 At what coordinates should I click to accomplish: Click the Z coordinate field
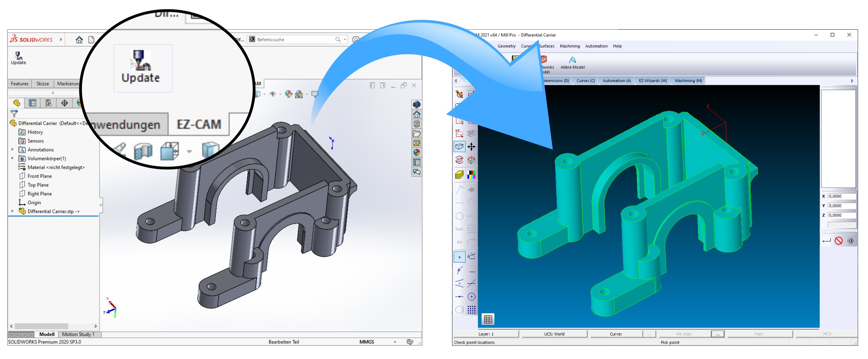coord(841,215)
